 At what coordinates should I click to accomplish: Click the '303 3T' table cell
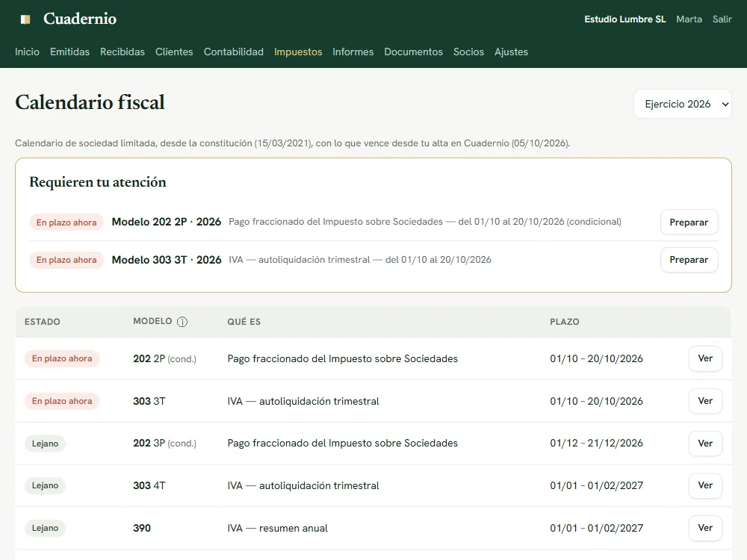[x=149, y=401]
